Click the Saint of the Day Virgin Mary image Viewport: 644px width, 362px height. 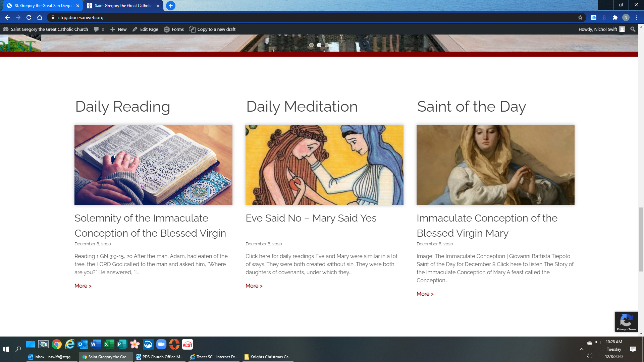(495, 165)
